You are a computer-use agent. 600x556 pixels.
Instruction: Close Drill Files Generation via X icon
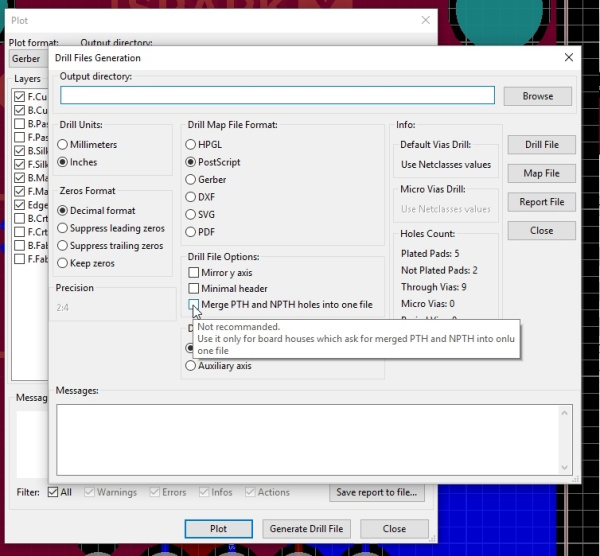(569, 57)
